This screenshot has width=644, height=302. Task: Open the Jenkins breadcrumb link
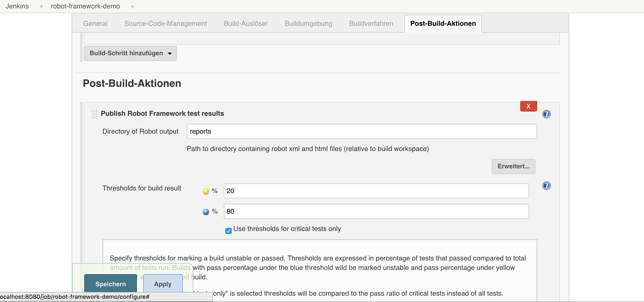point(17,6)
